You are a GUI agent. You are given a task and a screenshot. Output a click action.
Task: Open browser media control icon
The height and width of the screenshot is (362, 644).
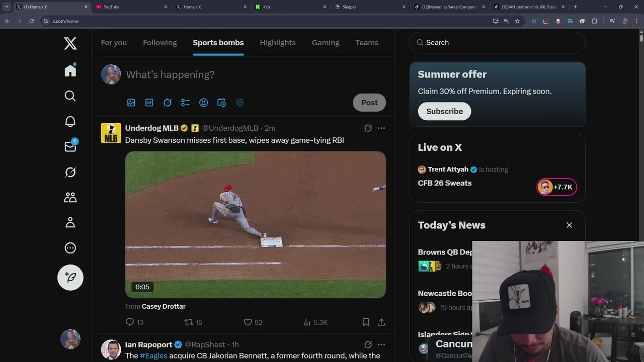pyautogui.click(x=612, y=21)
